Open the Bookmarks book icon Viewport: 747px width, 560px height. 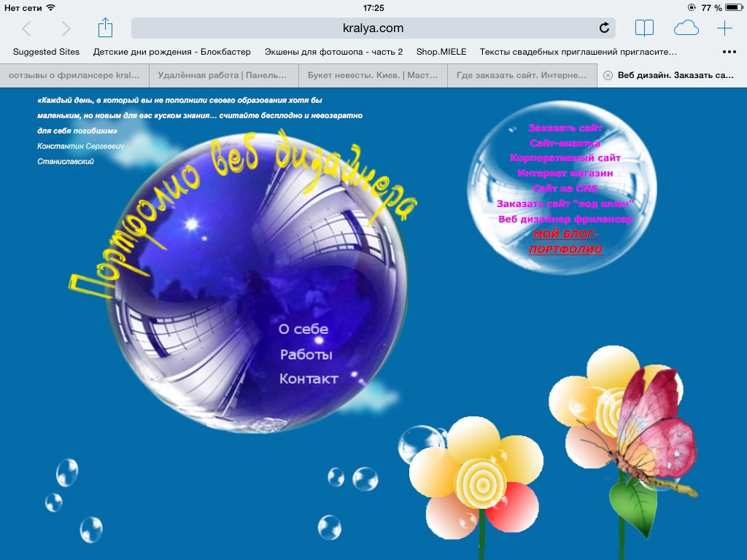(644, 28)
